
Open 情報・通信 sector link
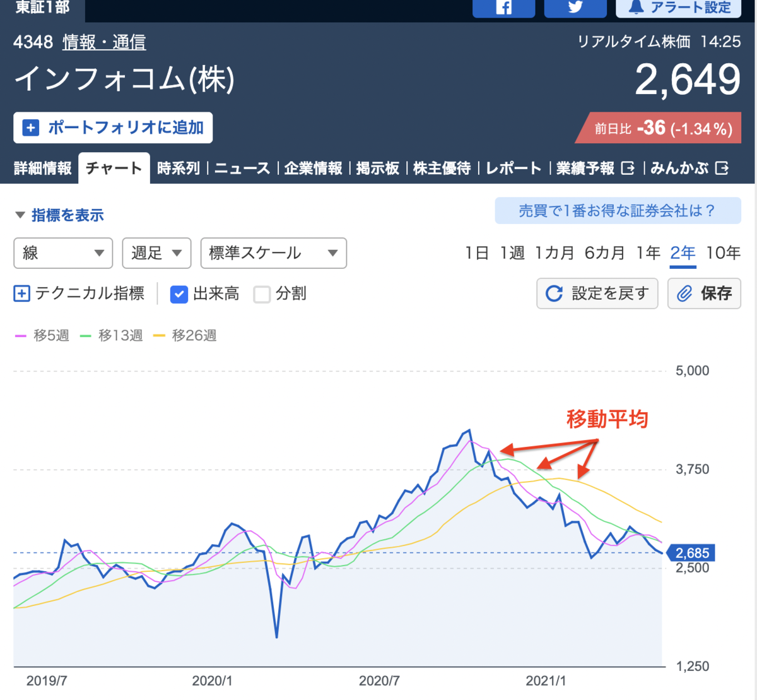[104, 42]
